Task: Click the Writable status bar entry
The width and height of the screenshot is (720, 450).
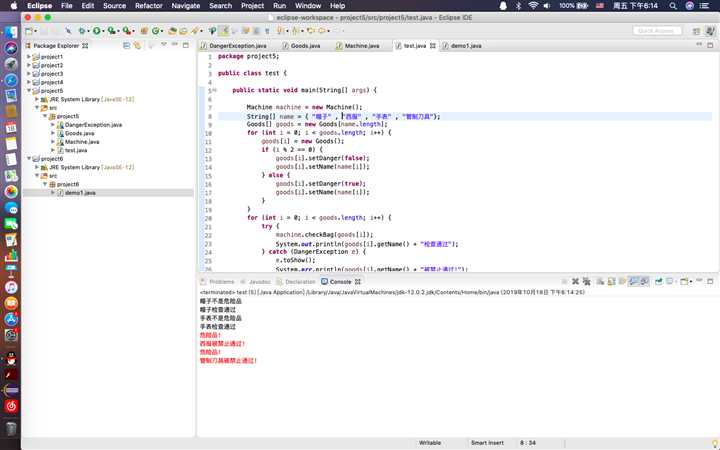Action: point(430,443)
